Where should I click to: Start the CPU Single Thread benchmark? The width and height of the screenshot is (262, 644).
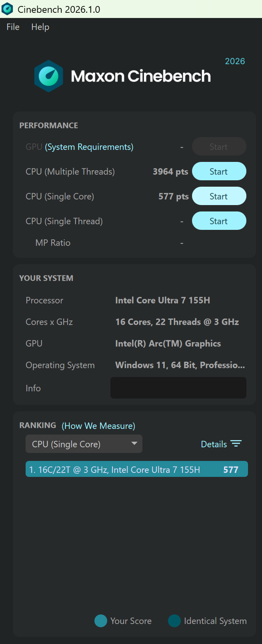tap(219, 221)
